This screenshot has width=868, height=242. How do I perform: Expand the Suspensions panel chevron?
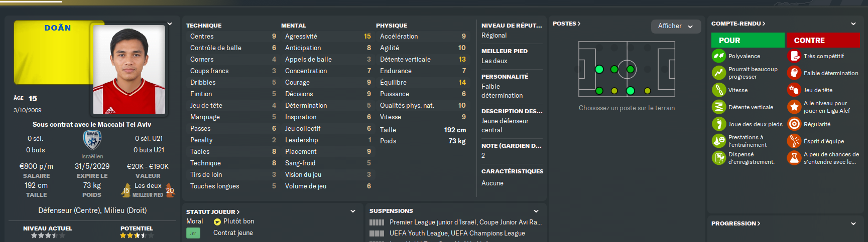click(536, 211)
